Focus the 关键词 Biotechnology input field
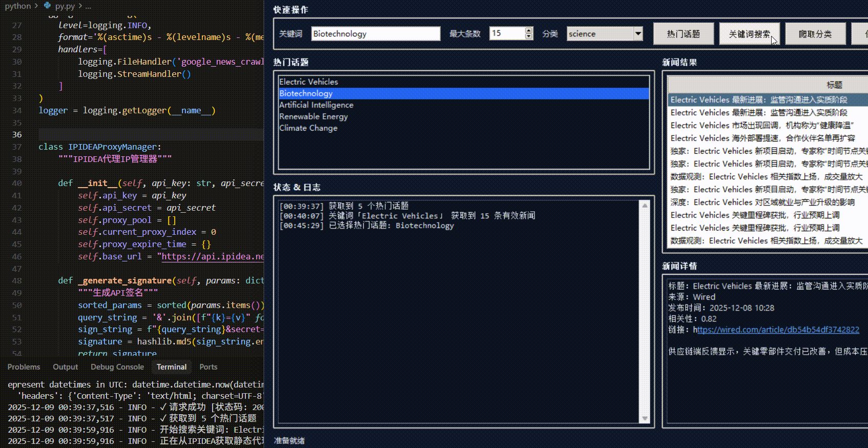 (375, 34)
